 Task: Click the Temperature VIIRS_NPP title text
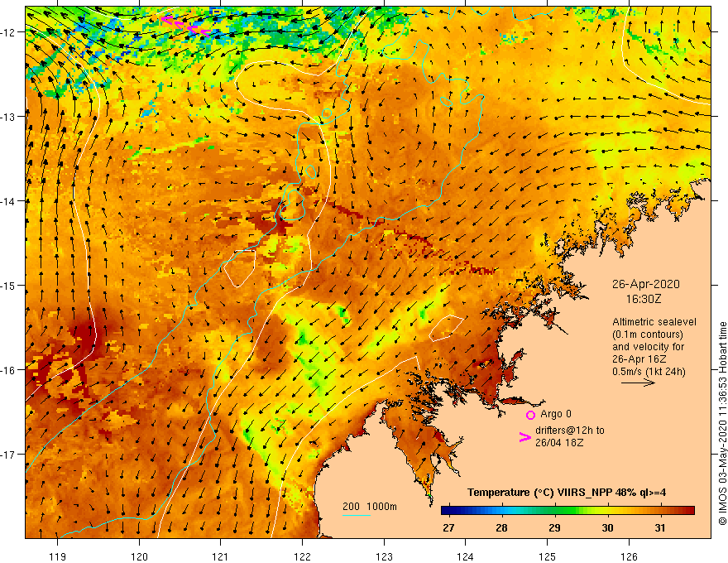click(x=567, y=493)
